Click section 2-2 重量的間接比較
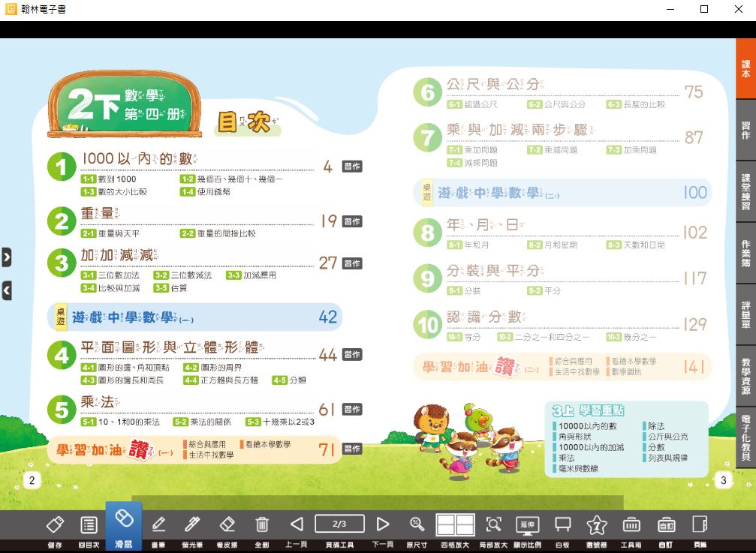 click(218, 233)
